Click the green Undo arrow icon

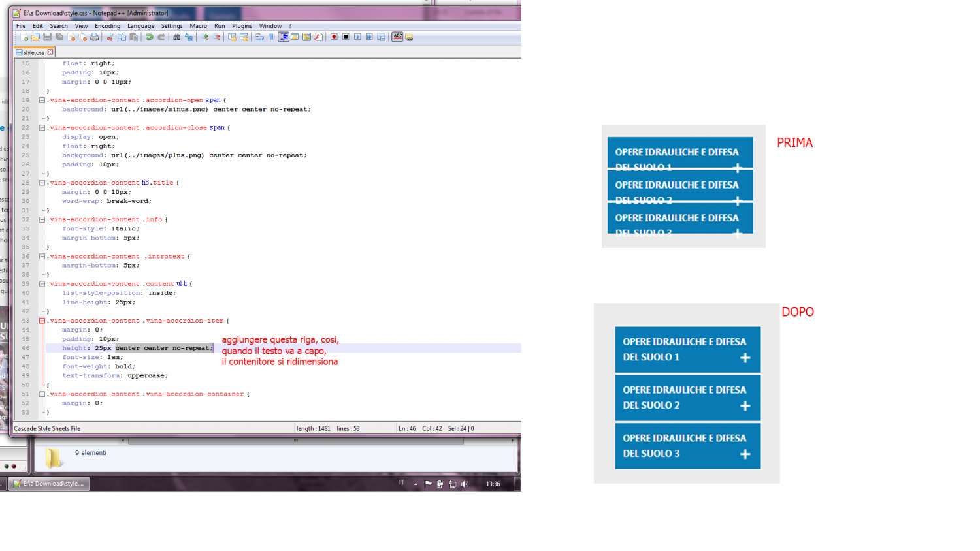(150, 37)
